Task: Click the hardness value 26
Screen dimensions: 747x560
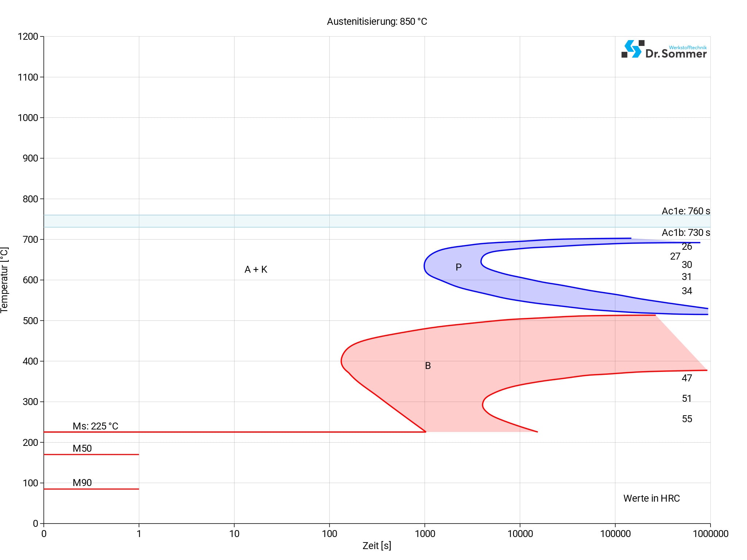Action: pyautogui.click(x=687, y=247)
